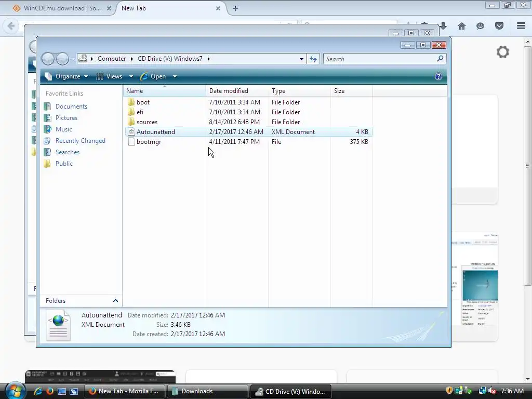This screenshot has height=399, width=532.
Task: Click the Firefox downloads arrow icon
Action: (x=443, y=26)
